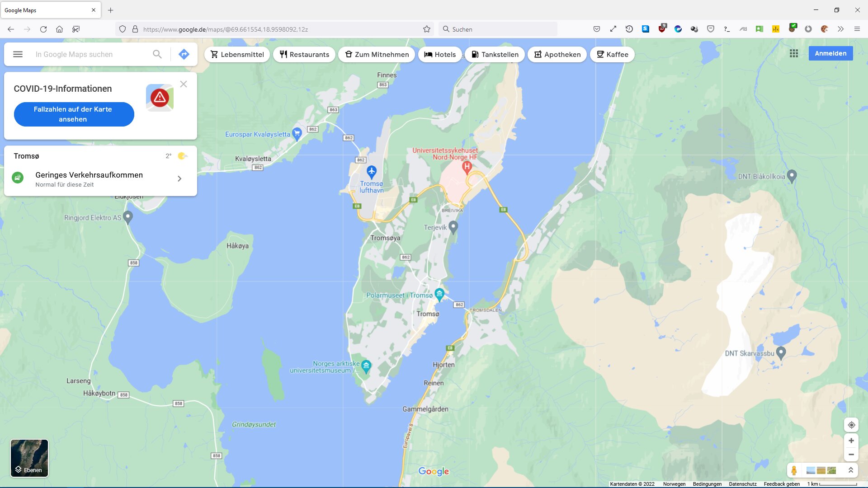The width and height of the screenshot is (868, 488).
Task: Filter map by Hotels
Action: (x=439, y=54)
